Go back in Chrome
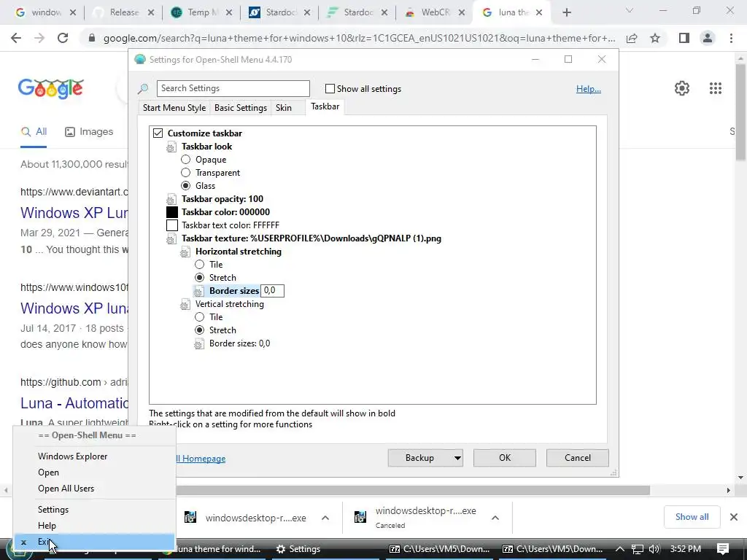Image resolution: width=747 pixels, height=560 pixels. (x=16, y=38)
